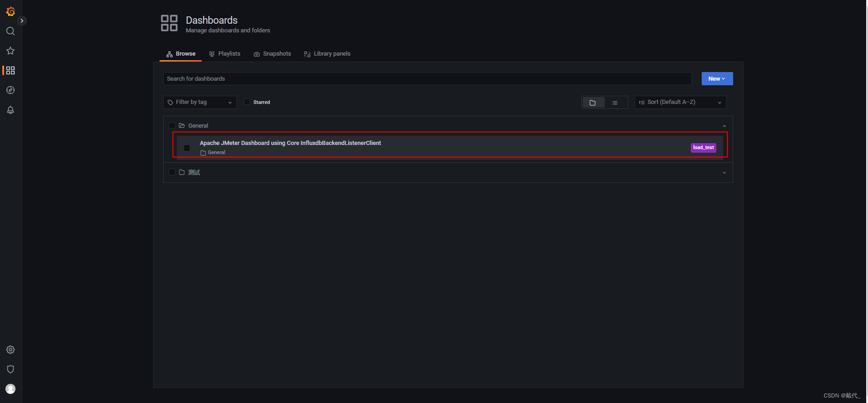
Task: Open the Dashboards grid icon in sidebar
Action: [10, 70]
